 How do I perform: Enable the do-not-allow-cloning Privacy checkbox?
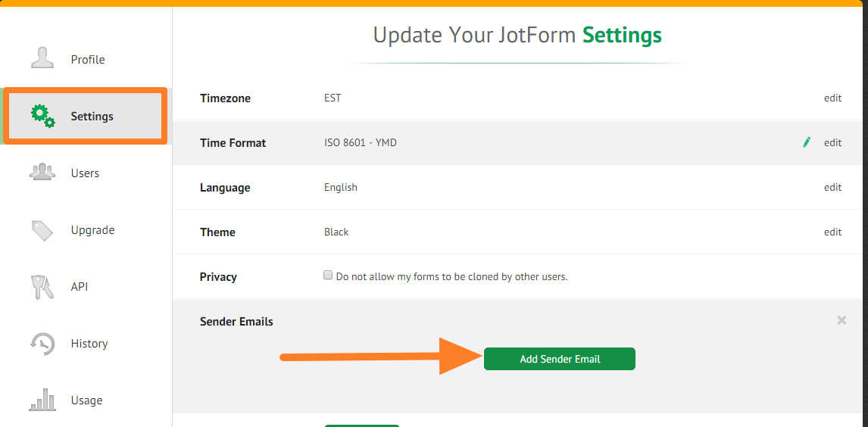coord(329,276)
